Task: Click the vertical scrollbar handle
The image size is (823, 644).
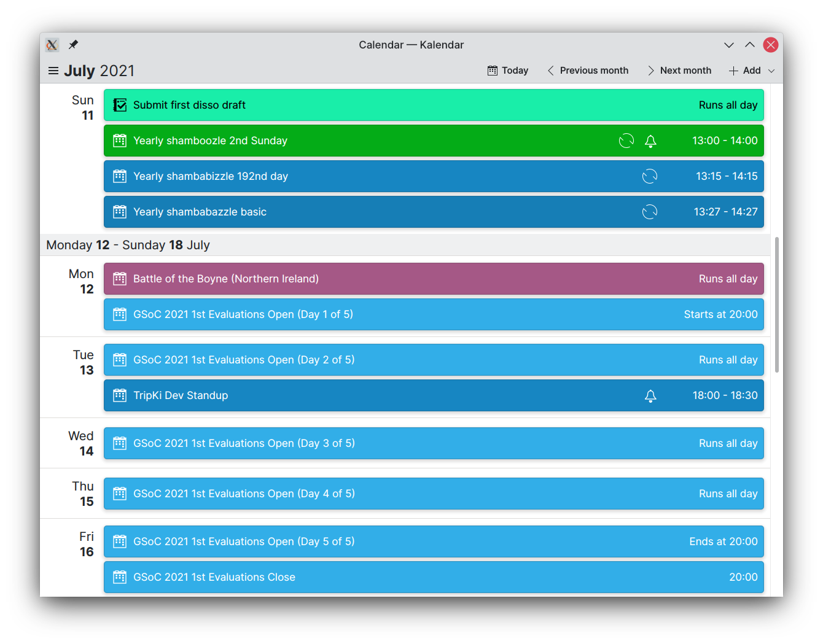Action: (x=777, y=305)
